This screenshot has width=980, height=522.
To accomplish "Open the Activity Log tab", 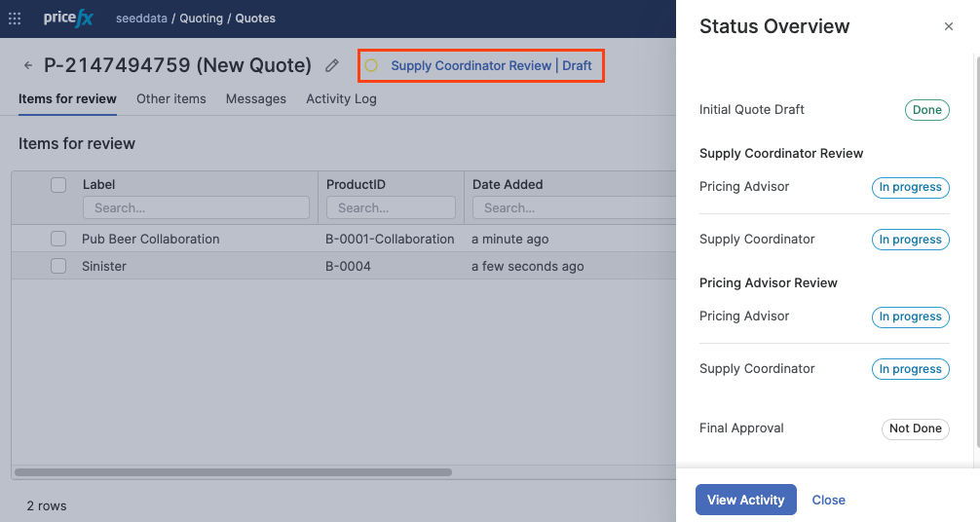I will 341,99.
